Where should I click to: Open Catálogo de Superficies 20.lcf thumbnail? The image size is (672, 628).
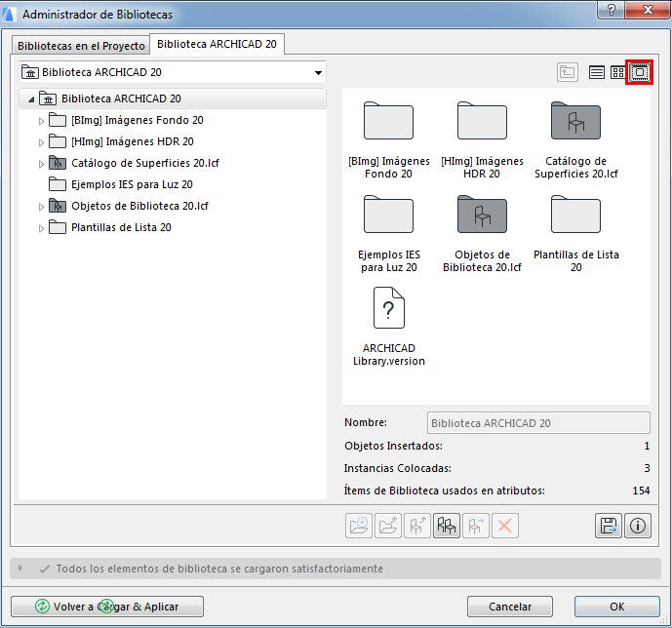pyautogui.click(x=575, y=121)
